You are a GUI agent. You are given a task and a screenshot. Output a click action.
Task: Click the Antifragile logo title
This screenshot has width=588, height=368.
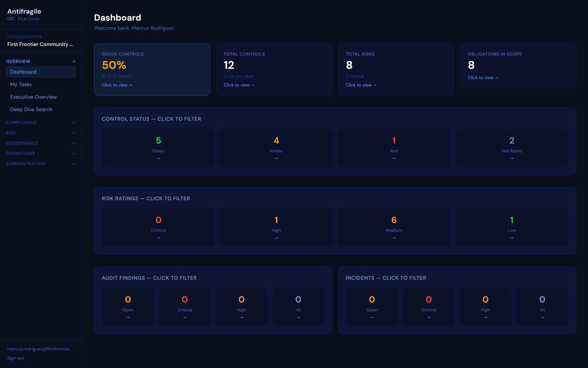[x=24, y=11]
